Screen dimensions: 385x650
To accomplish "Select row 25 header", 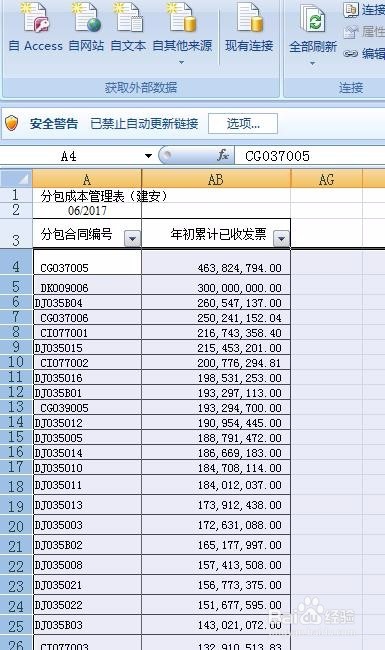I will pyautogui.click(x=16, y=625).
